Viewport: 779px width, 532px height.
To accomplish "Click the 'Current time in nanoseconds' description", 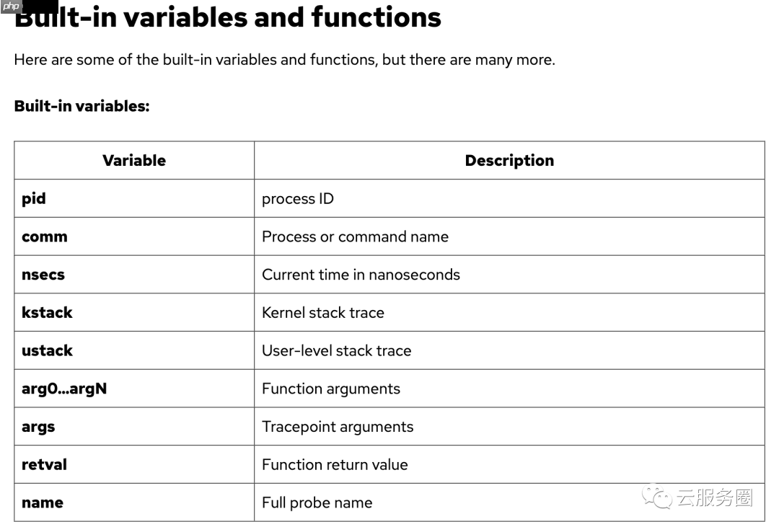I will [x=361, y=275].
